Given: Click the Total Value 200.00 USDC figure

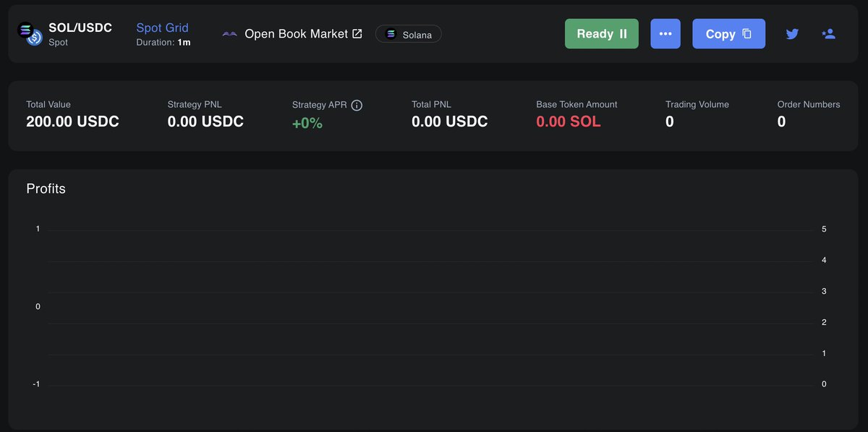Looking at the screenshot, I should point(72,122).
